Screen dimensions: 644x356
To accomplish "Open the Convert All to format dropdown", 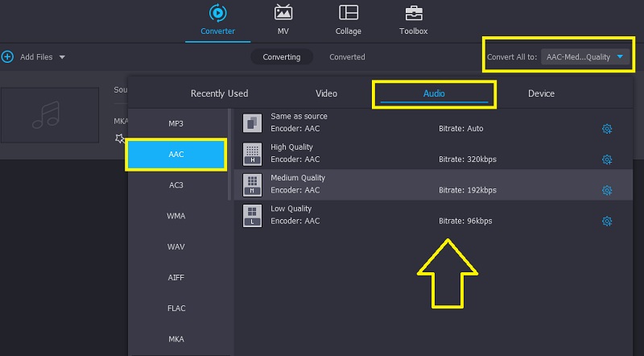I will (x=584, y=57).
